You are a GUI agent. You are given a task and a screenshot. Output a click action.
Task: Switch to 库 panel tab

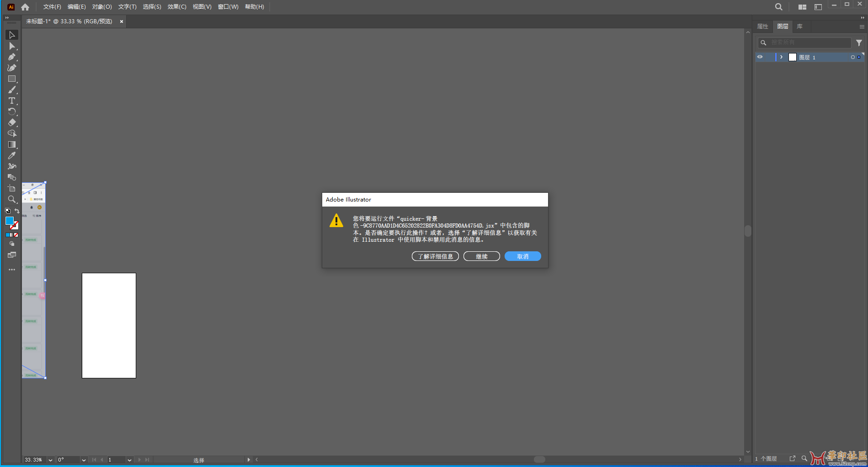coord(800,27)
